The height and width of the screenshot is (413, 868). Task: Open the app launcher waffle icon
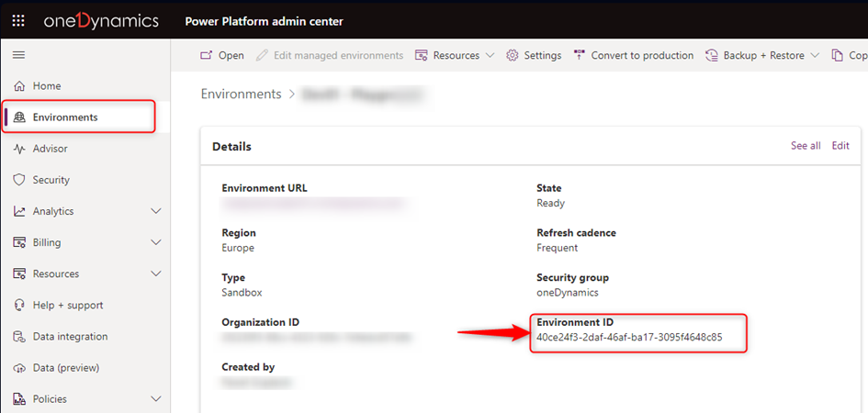coord(18,21)
